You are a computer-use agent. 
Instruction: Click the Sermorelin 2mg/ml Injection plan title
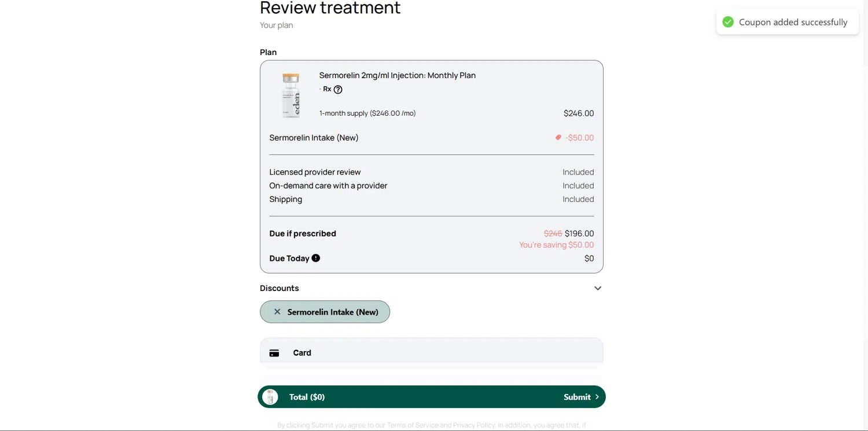pyautogui.click(x=398, y=75)
